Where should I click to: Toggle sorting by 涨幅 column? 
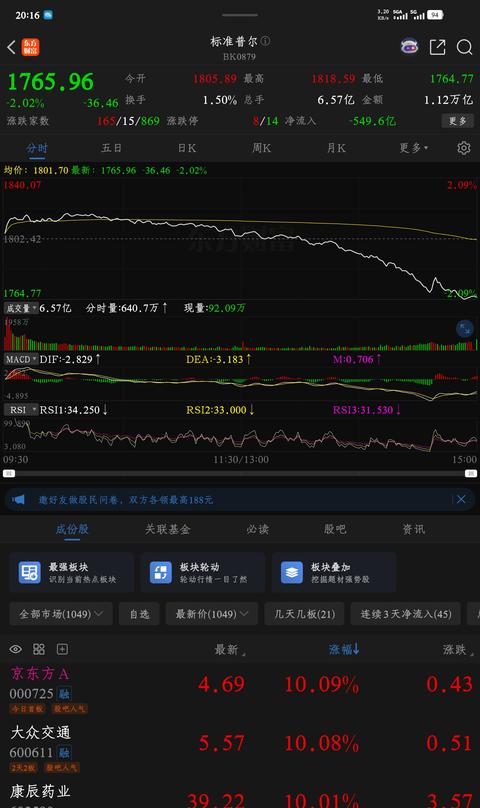[x=344, y=649]
